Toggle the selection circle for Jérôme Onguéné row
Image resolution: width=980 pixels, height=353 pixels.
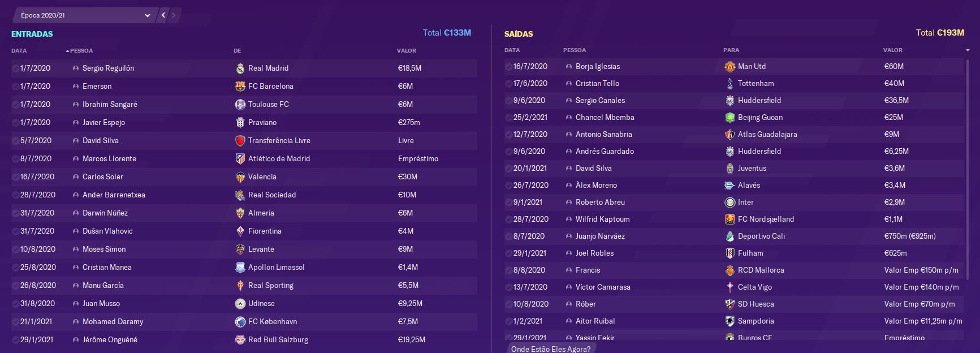16,340
